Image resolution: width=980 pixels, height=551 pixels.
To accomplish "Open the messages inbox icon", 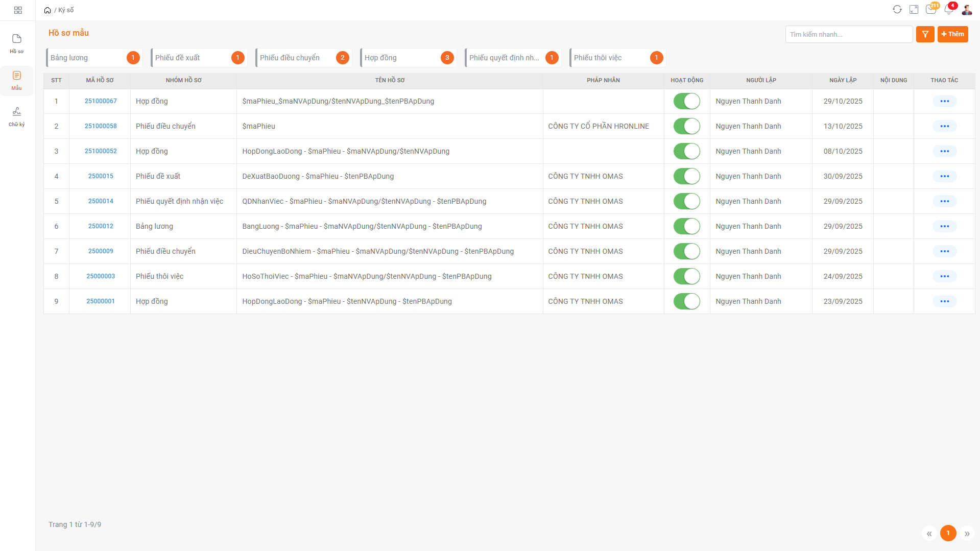I will 930,10.
